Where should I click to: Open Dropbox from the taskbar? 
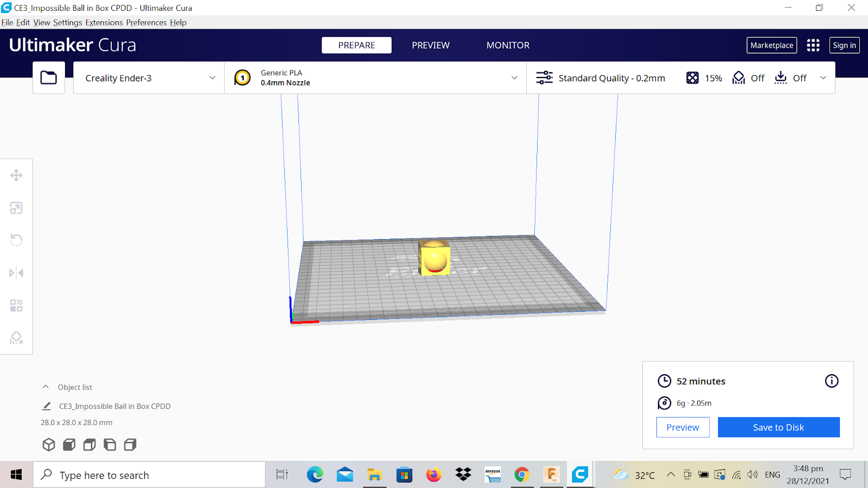click(463, 475)
